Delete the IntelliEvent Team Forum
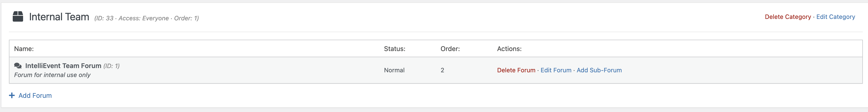 click(x=516, y=70)
